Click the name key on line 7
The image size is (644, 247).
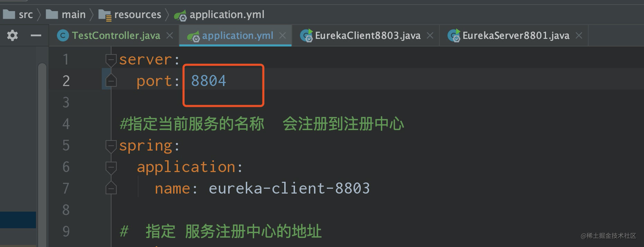coord(172,189)
